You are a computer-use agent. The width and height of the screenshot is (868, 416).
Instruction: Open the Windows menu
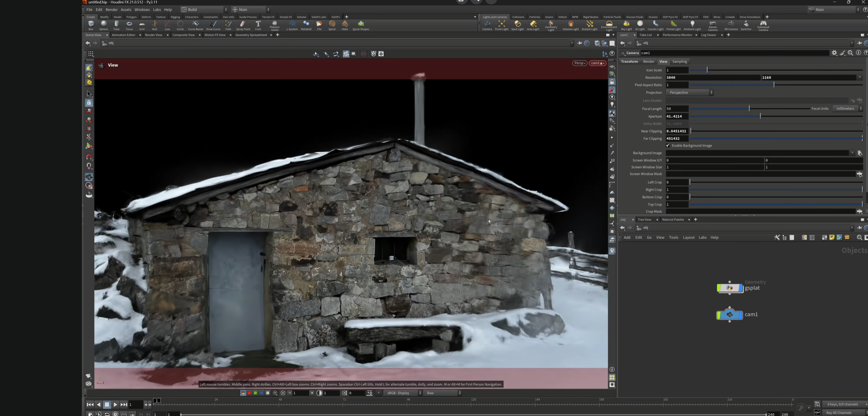pyautogui.click(x=142, y=10)
